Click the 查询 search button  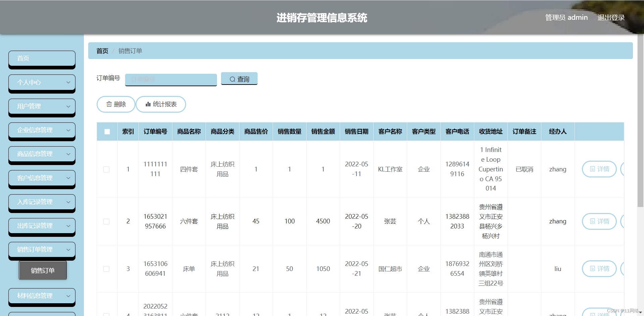pyautogui.click(x=239, y=79)
